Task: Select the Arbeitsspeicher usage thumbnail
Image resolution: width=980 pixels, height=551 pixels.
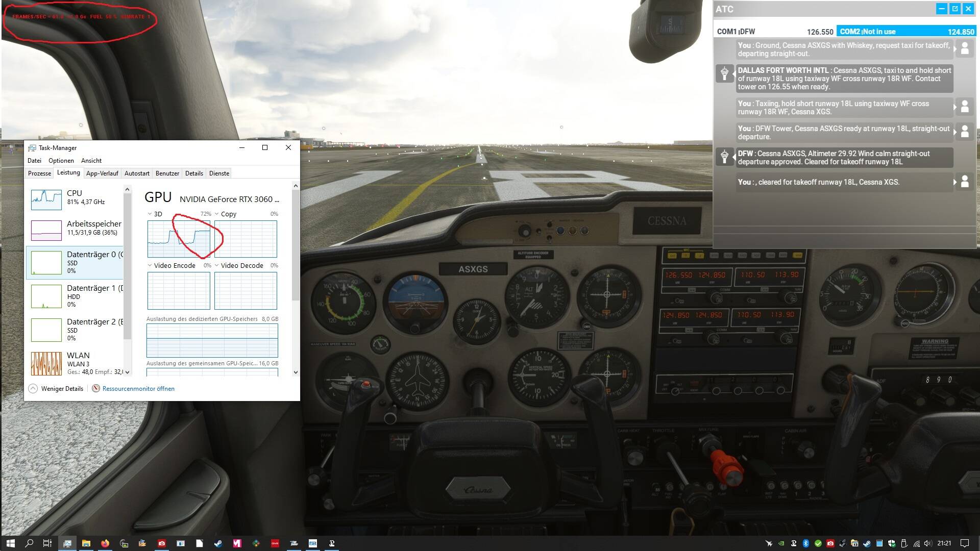Action: 46,230
